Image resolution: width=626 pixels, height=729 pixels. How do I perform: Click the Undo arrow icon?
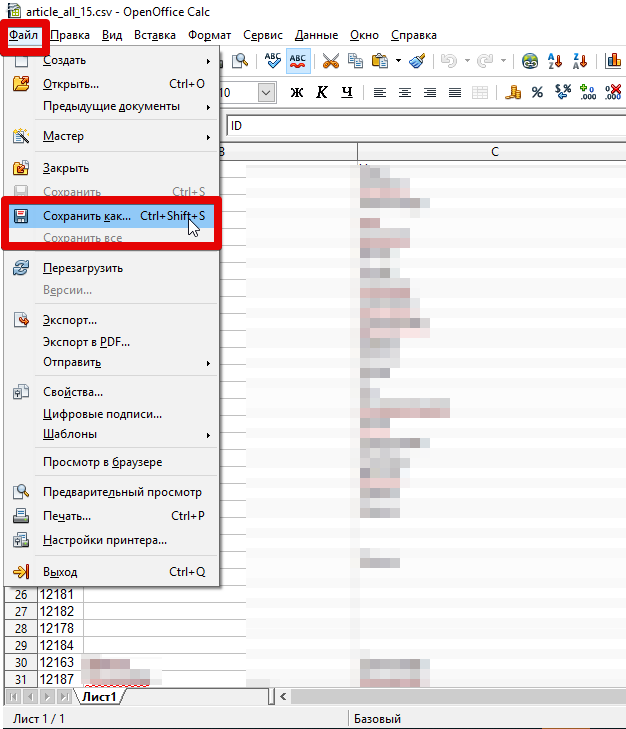449,61
